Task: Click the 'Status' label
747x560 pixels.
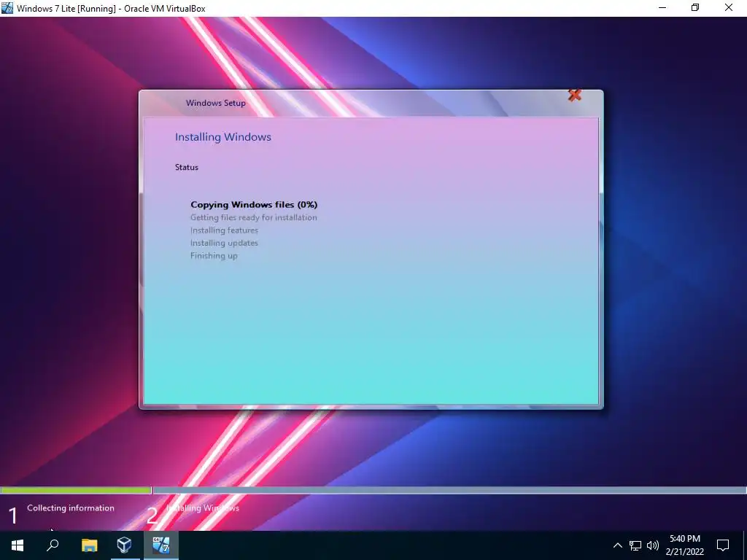Action: [x=186, y=167]
